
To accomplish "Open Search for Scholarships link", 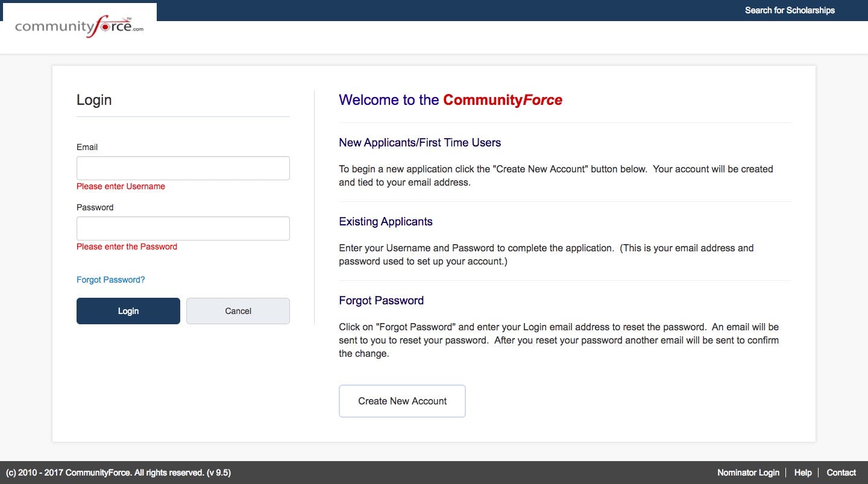I will (790, 10).
